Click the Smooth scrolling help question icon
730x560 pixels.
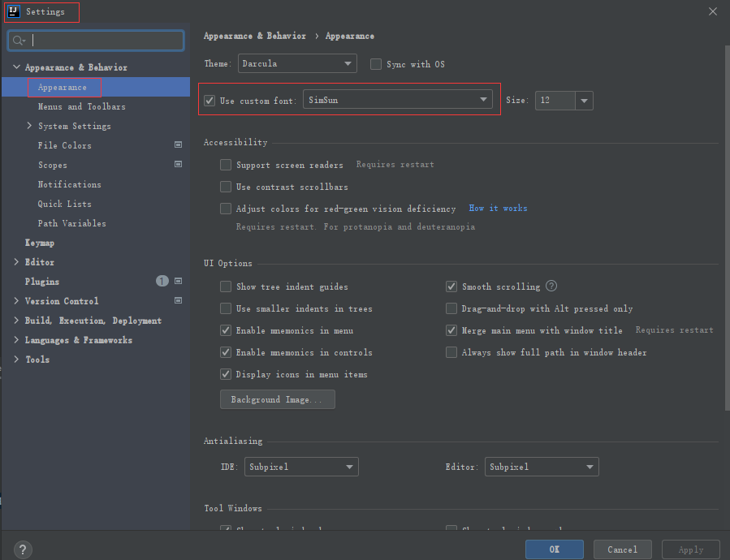(551, 286)
